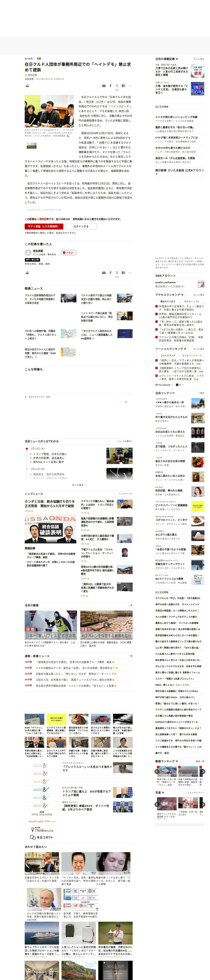Viewport: 210px width, 980px height.
Task: Open 万博で日本の伝統工芸は輝けるか article
Action: tap(172, 72)
